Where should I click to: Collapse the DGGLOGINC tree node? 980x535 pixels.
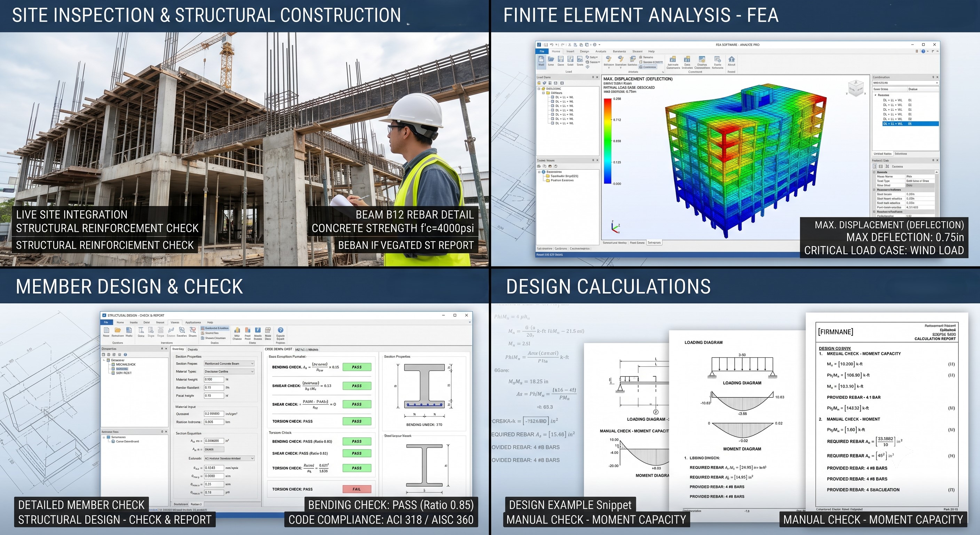pos(539,89)
